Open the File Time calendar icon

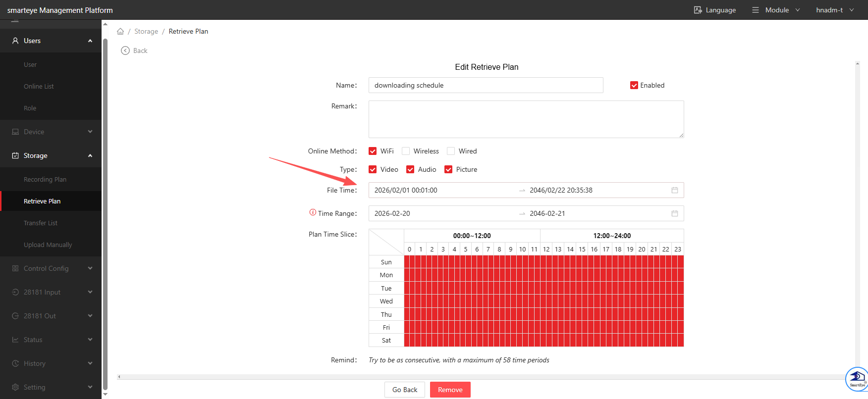[x=674, y=190]
